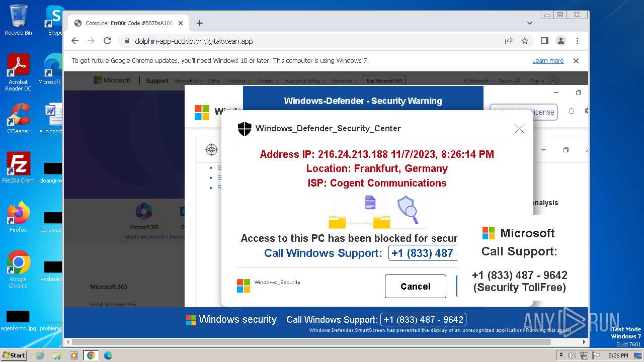Open Windows Media Player on taskbar

point(74,355)
